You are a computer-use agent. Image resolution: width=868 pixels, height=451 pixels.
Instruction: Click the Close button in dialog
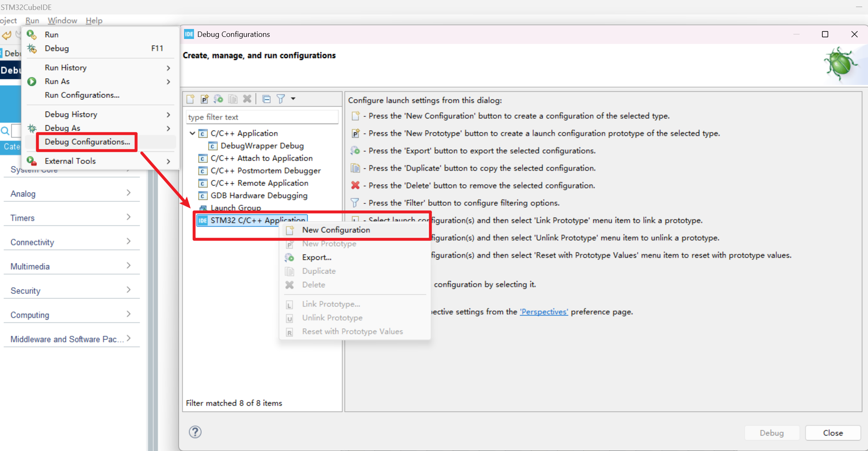click(833, 433)
